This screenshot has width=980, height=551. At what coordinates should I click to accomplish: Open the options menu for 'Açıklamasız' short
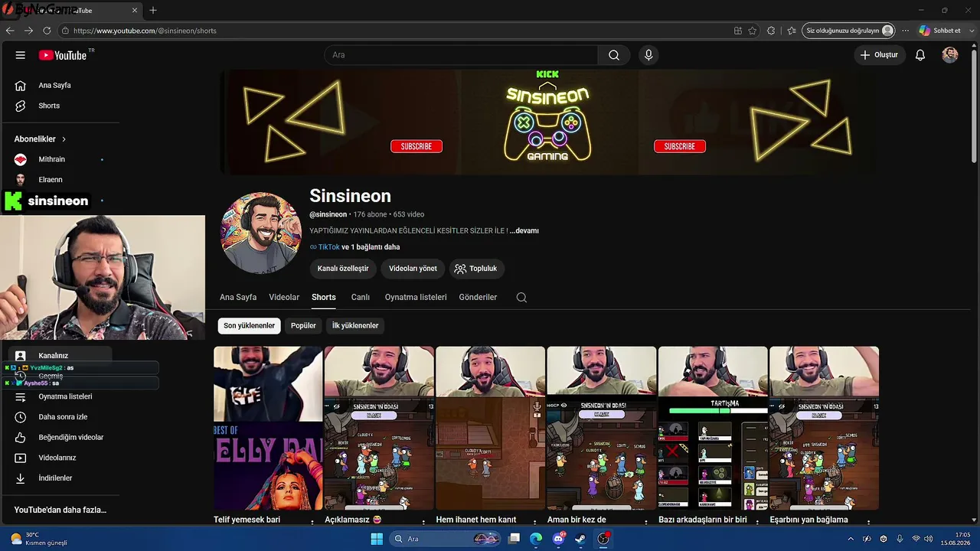click(x=423, y=520)
